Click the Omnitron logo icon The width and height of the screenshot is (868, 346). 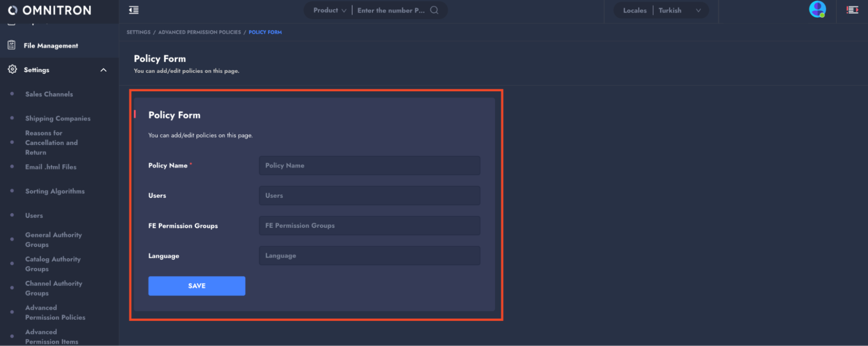point(13,10)
